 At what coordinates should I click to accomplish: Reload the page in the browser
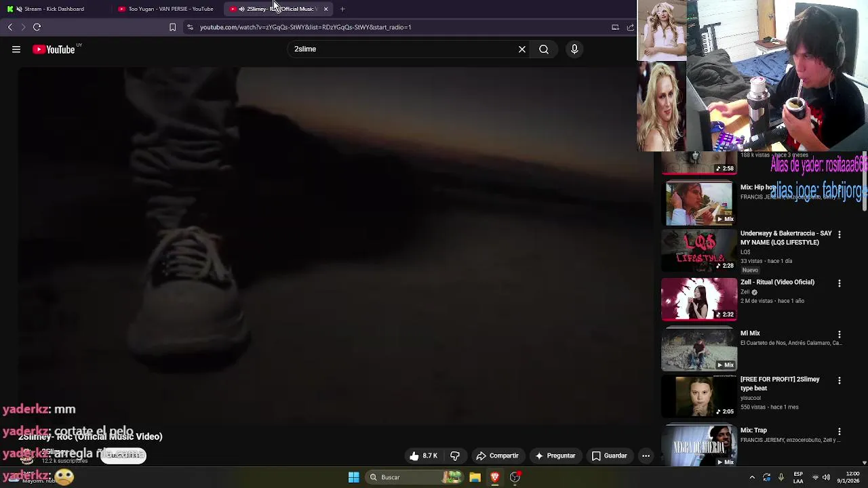(x=37, y=27)
